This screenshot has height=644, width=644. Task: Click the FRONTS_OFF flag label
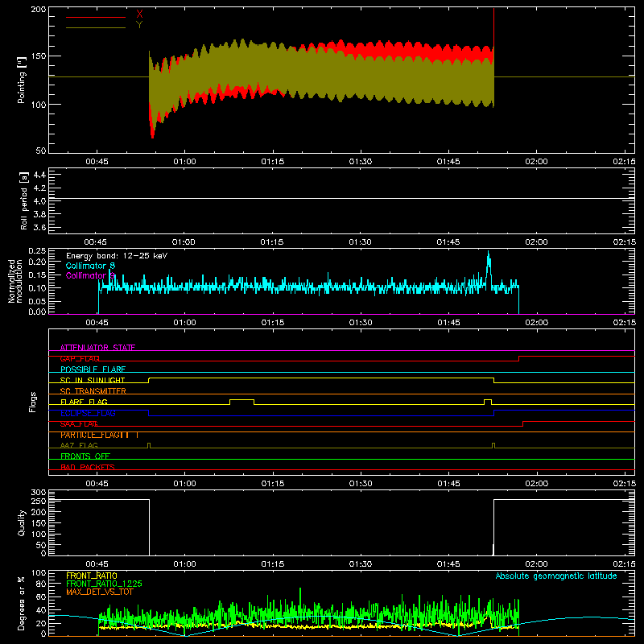85,456
